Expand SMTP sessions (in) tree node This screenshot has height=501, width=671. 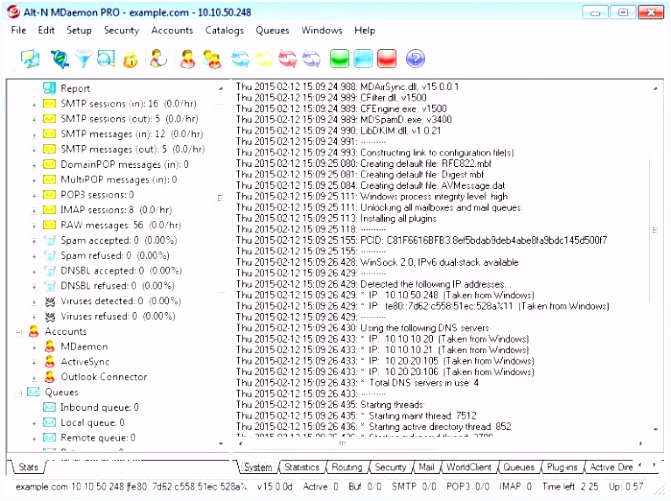pyautogui.click(x=34, y=104)
